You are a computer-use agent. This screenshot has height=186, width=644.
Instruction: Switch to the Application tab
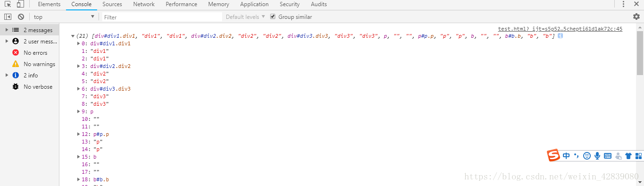254,4
